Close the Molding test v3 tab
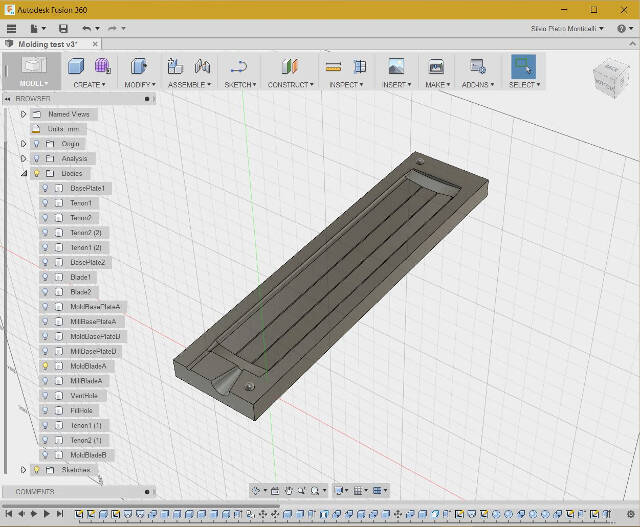640x527 pixels. click(95, 44)
